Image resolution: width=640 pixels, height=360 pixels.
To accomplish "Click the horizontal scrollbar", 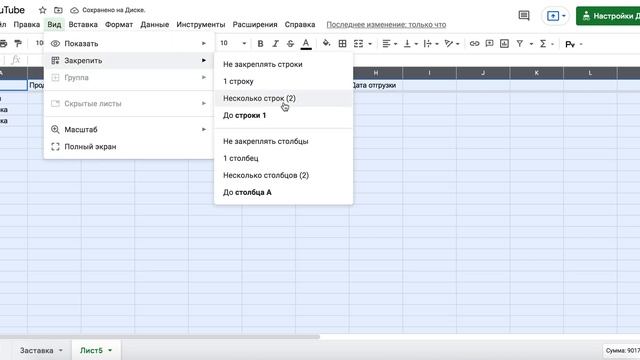I will tap(160, 337).
